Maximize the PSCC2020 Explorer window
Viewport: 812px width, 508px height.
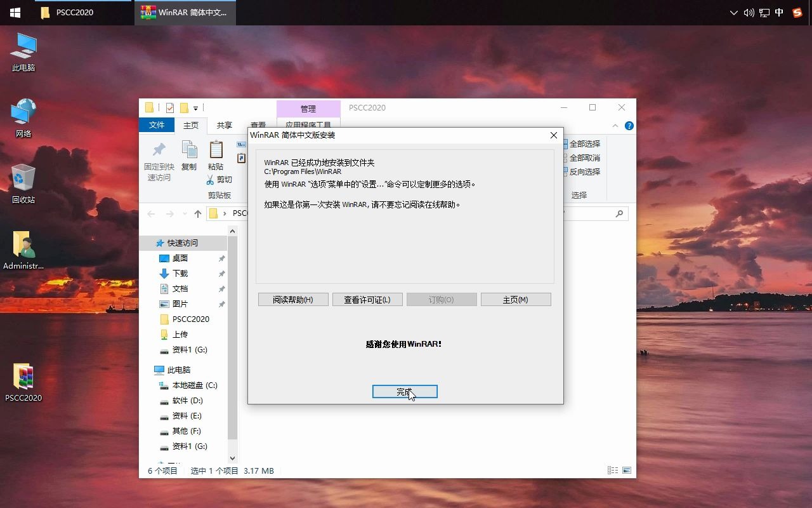pyautogui.click(x=593, y=107)
